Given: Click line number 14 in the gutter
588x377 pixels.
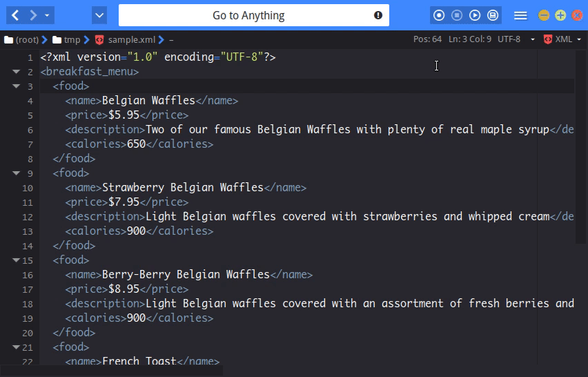Looking at the screenshot, I should 28,246.
